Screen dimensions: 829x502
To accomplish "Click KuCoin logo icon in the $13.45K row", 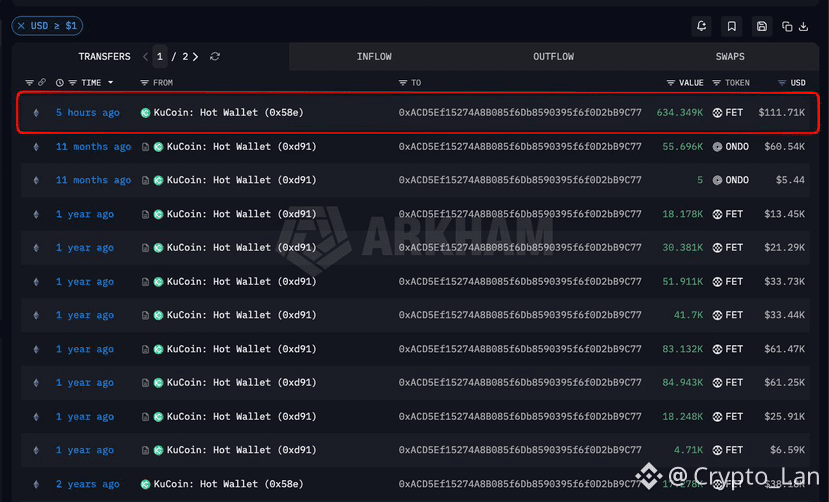I will [158, 214].
